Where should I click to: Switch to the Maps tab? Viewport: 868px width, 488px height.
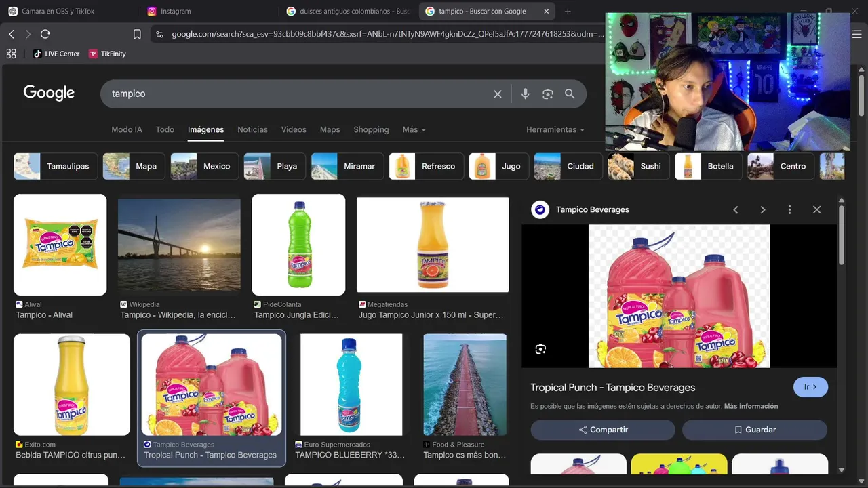[330, 129]
